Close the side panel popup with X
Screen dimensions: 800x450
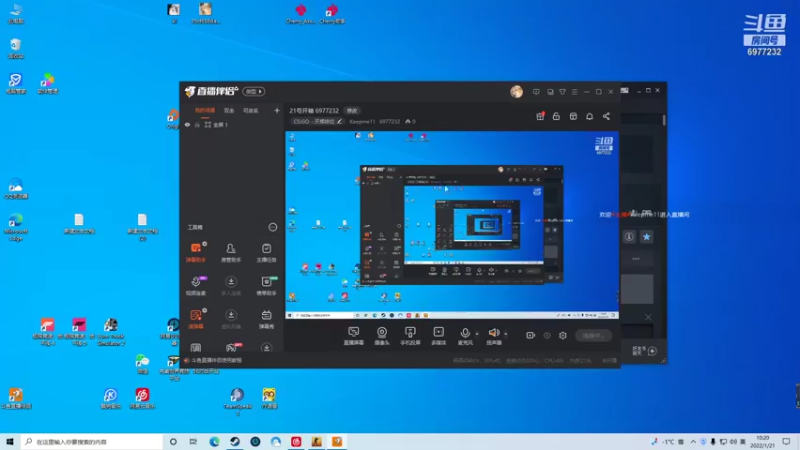pyautogui.click(x=648, y=317)
